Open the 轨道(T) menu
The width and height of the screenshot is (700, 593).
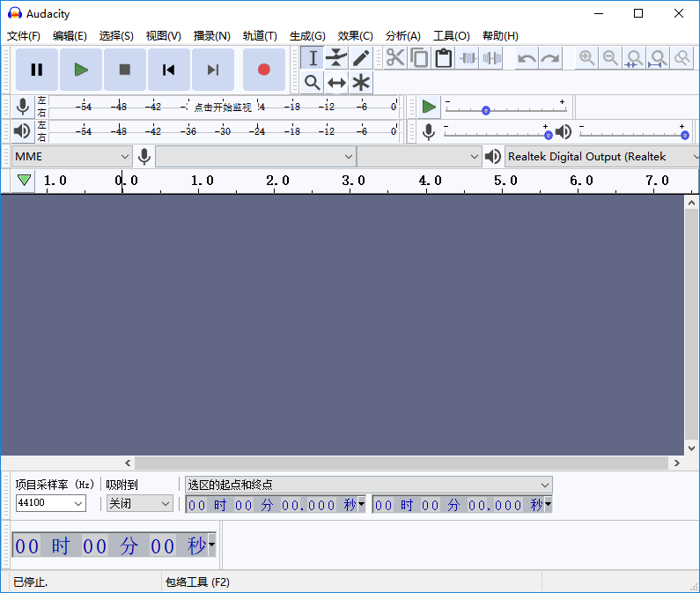pyautogui.click(x=260, y=36)
